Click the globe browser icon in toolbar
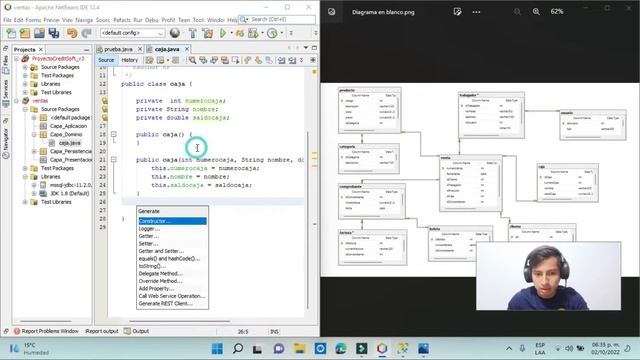Screen dimensions: 640x360 tap(175, 33)
